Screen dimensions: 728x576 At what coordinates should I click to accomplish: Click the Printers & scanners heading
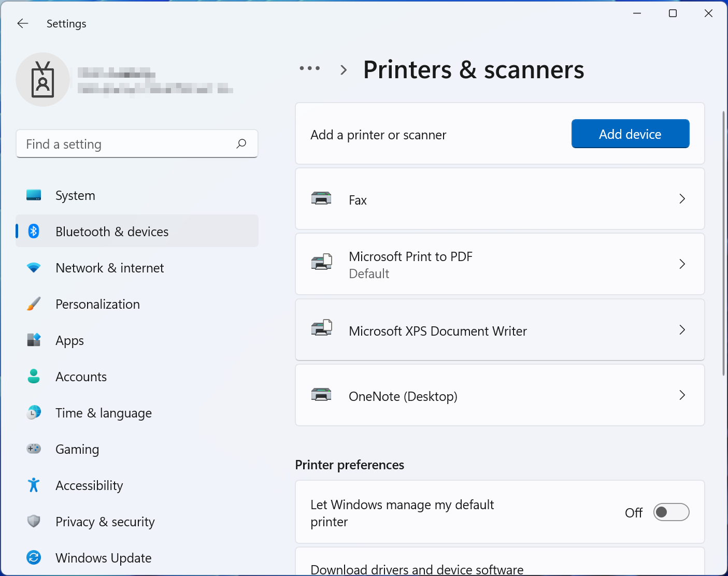(474, 69)
